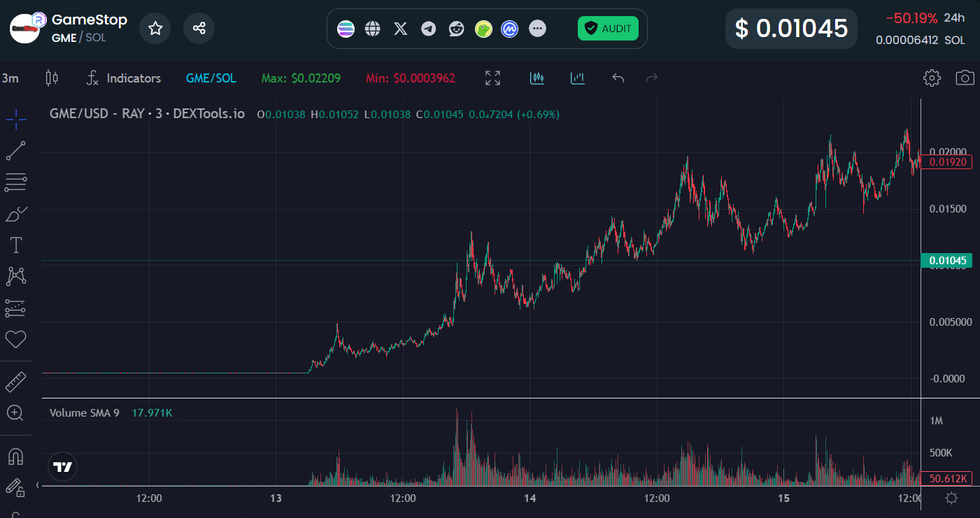The width and height of the screenshot is (980, 518).
Task: Click the Min: $0.0003962 label
Action: [411, 78]
